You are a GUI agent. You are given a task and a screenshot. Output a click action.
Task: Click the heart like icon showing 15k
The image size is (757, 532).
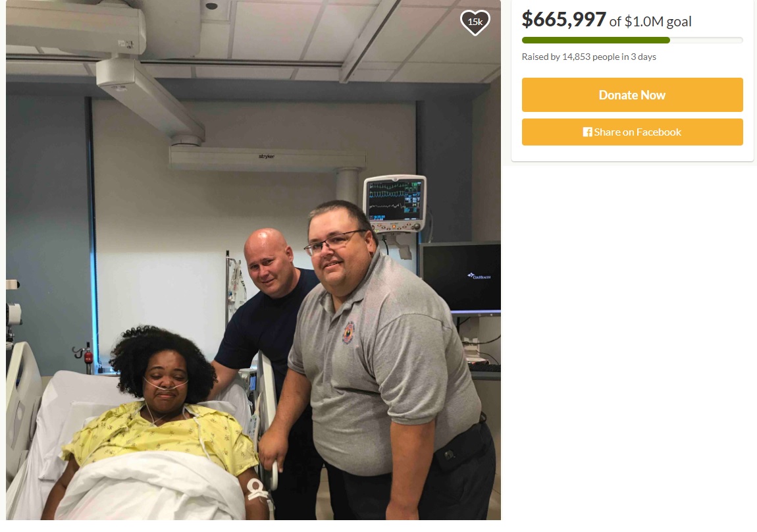pos(475,22)
